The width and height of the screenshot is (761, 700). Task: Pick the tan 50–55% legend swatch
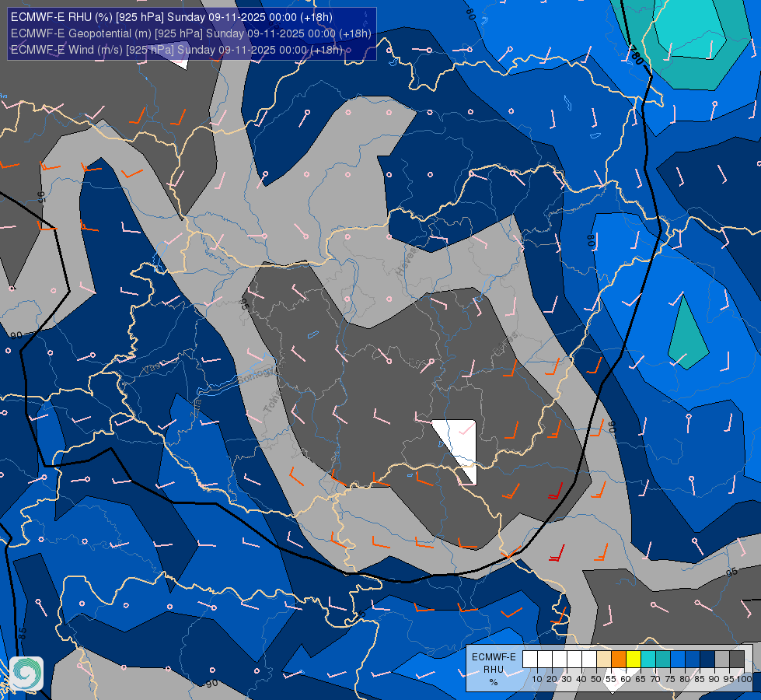click(604, 660)
